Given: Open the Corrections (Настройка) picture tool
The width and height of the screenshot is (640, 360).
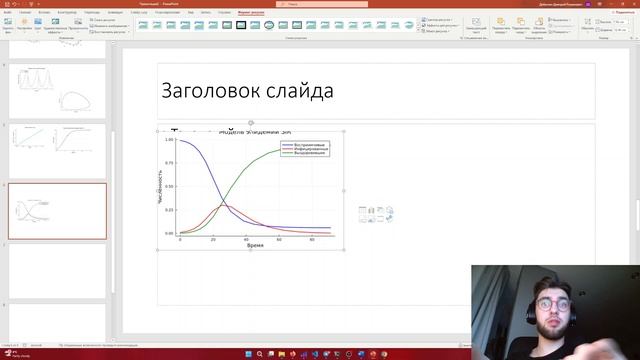Looking at the screenshot, I should click(24, 25).
